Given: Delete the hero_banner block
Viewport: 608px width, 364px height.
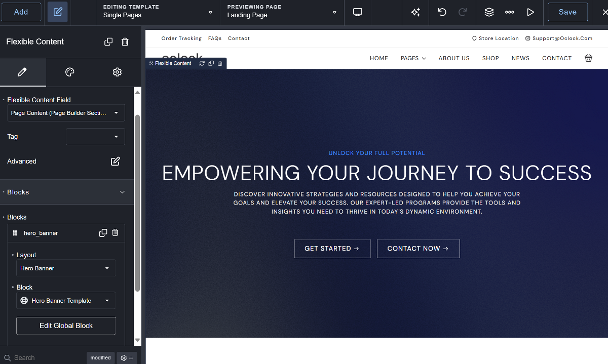Looking at the screenshot, I should (115, 233).
